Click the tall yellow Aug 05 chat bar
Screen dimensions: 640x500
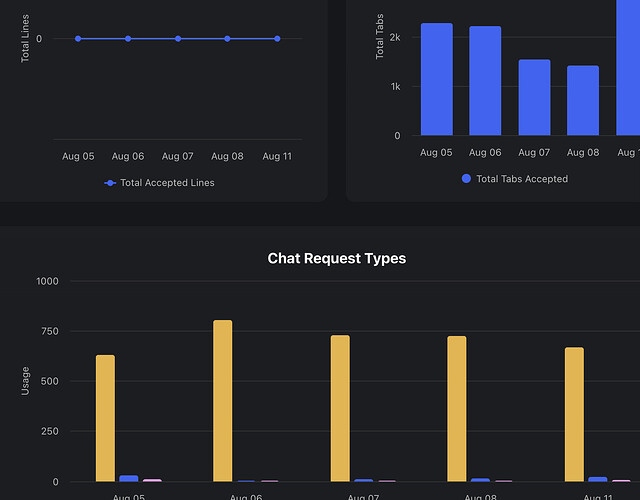pyautogui.click(x=105, y=418)
